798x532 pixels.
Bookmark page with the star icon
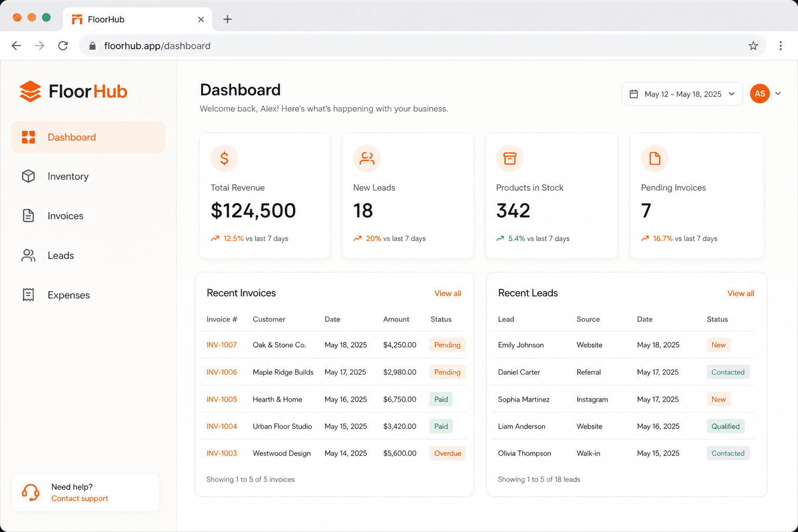(753, 46)
